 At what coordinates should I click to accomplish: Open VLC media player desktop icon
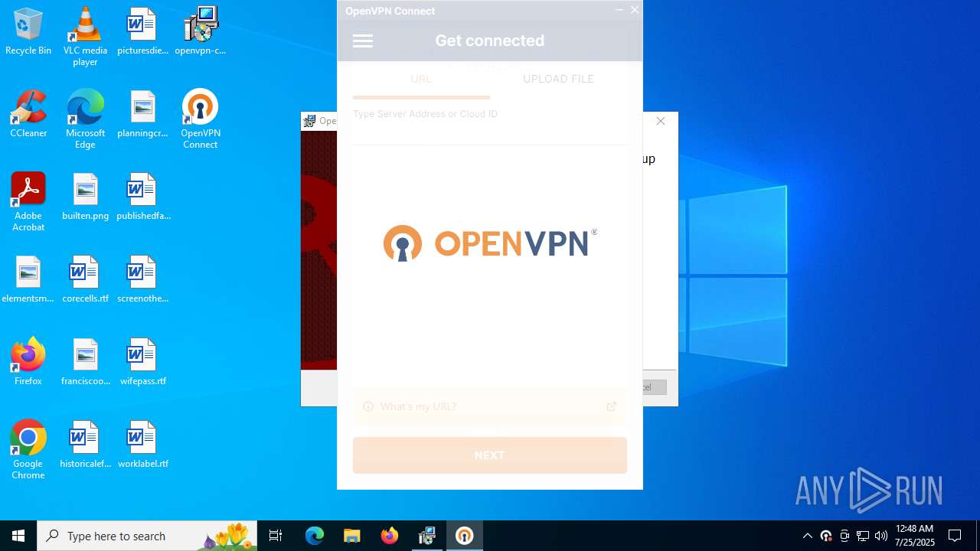[85, 36]
